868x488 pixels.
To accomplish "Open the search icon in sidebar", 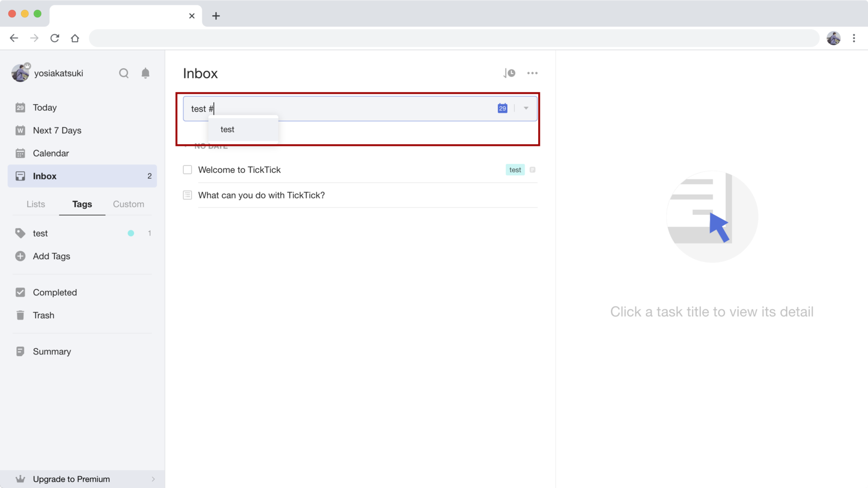I will (x=124, y=73).
